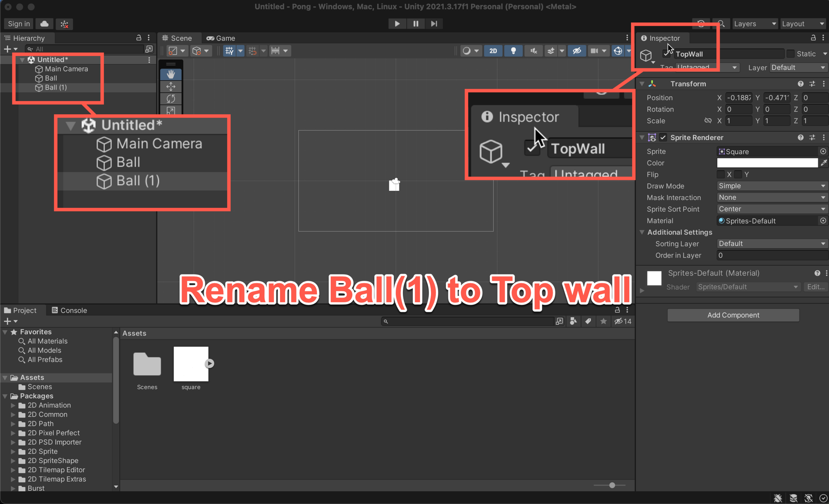Image resolution: width=829 pixels, height=504 pixels.
Task: Click the Pause playback button
Action: (x=415, y=24)
